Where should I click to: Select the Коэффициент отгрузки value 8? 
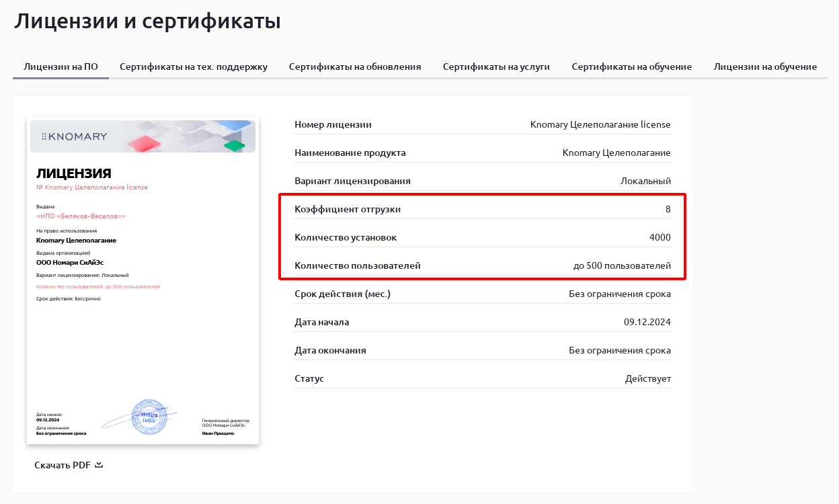coord(668,209)
